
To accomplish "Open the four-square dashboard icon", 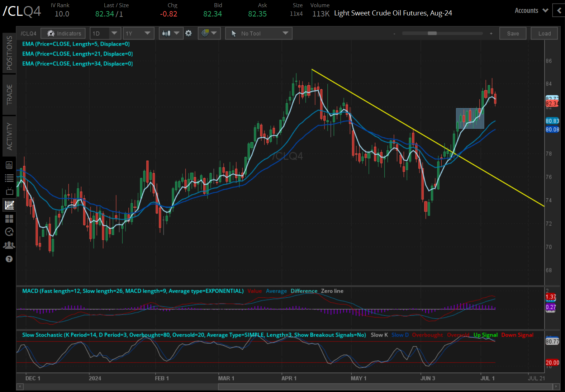I will (9, 218).
